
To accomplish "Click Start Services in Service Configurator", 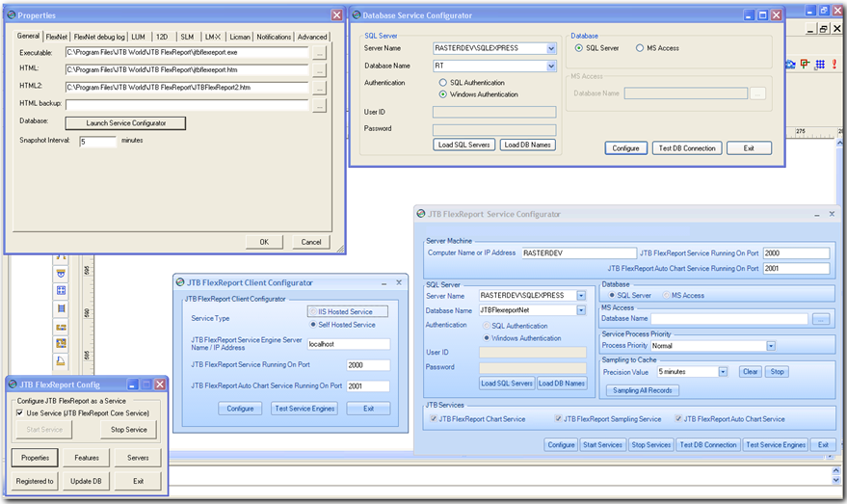I will pyautogui.click(x=602, y=444).
